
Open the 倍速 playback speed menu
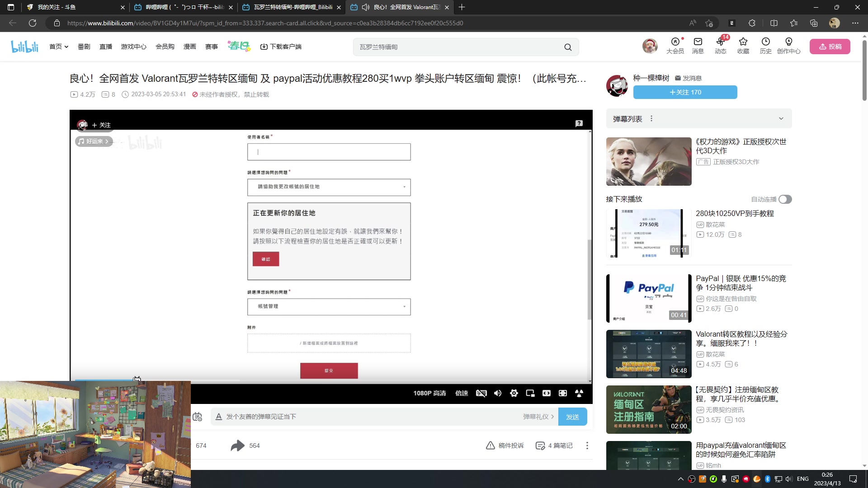click(462, 393)
